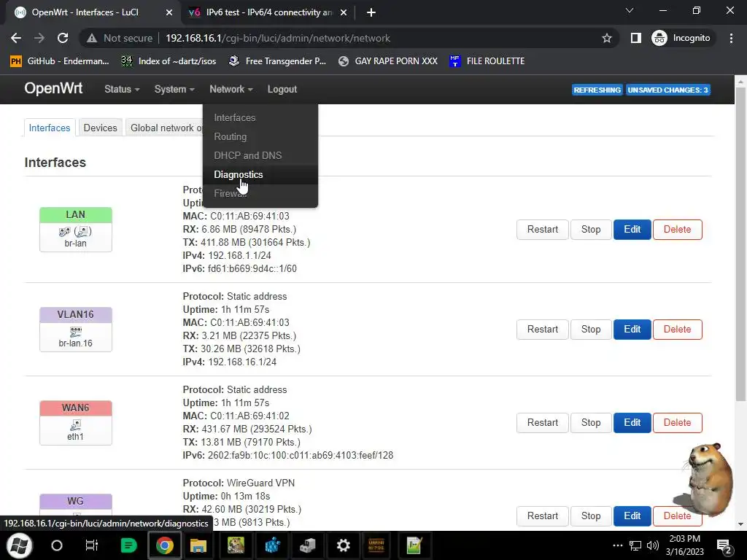Click Logout in the top navigation

click(282, 89)
